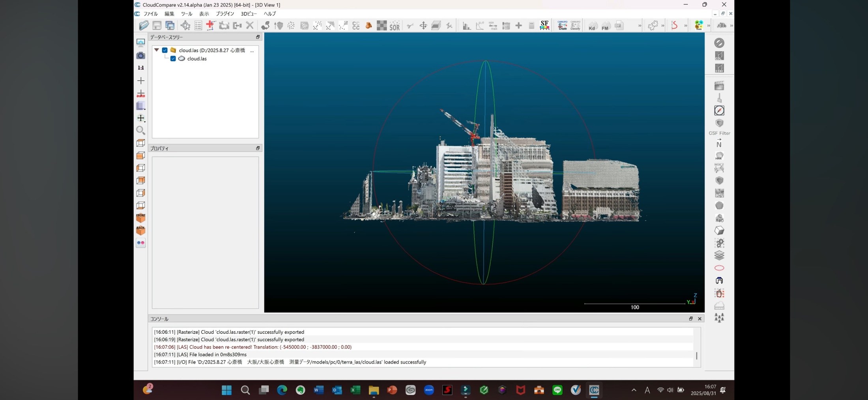The height and width of the screenshot is (400, 868).
Task: Click the FM fast marching icon
Action: (x=605, y=26)
